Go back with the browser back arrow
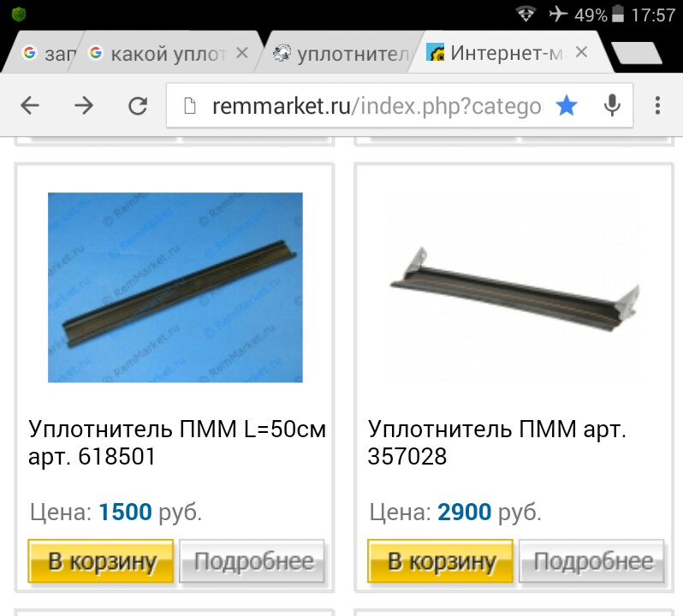The height and width of the screenshot is (616, 683). point(30,105)
